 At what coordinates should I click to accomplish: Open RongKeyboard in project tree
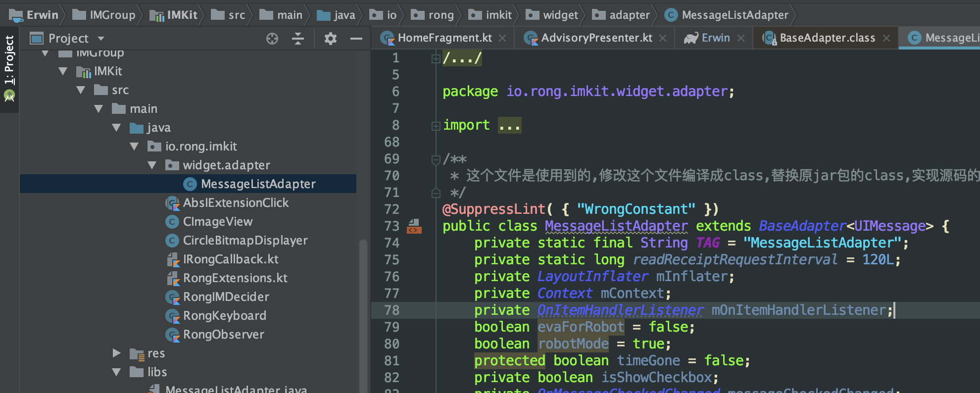pyautogui.click(x=217, y=316)
